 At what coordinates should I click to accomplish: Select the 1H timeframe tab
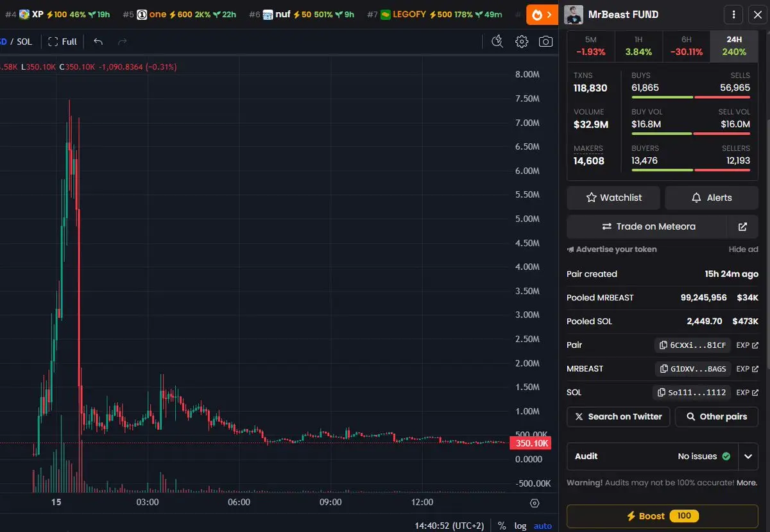[x=638, y=46]
